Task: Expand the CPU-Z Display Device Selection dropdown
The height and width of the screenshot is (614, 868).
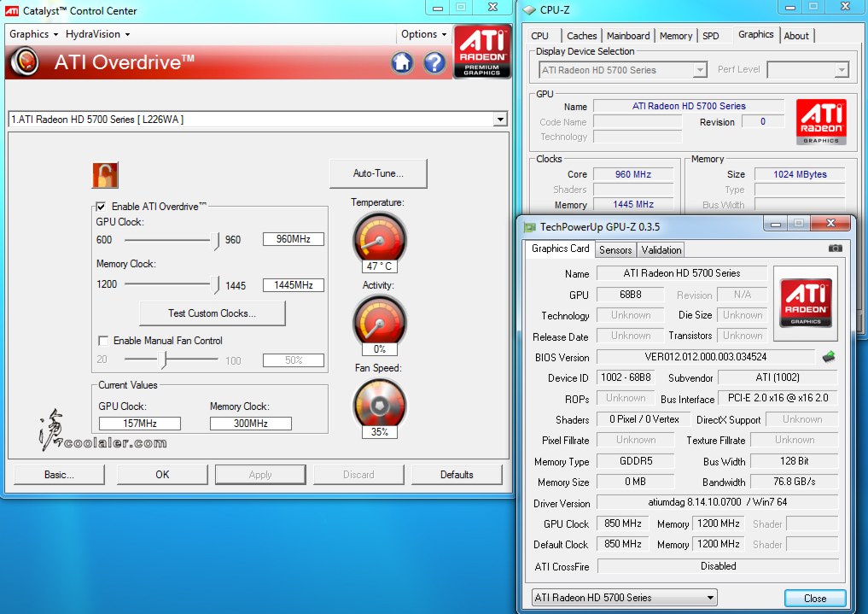Action: [x=700, y=70]
